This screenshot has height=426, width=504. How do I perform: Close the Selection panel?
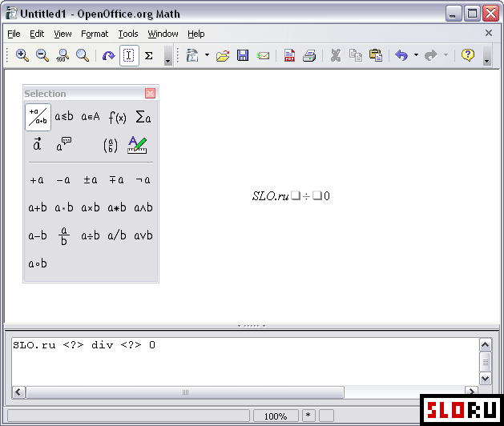point(150,93)
